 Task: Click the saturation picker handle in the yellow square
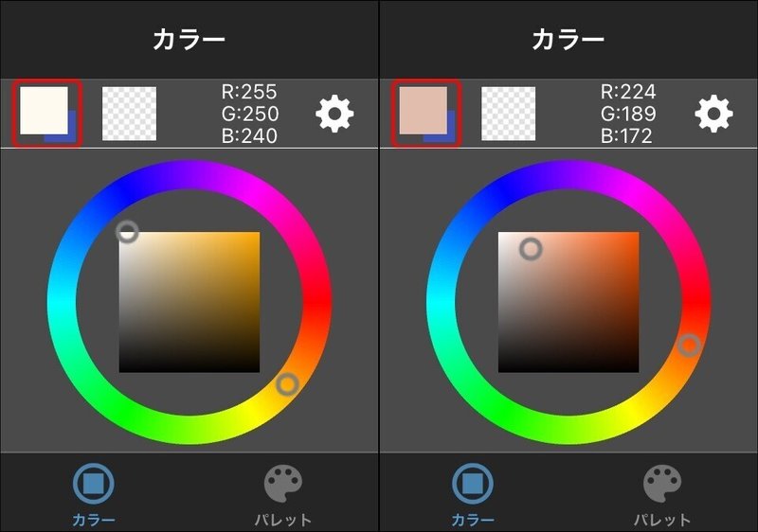pos(127,232)
